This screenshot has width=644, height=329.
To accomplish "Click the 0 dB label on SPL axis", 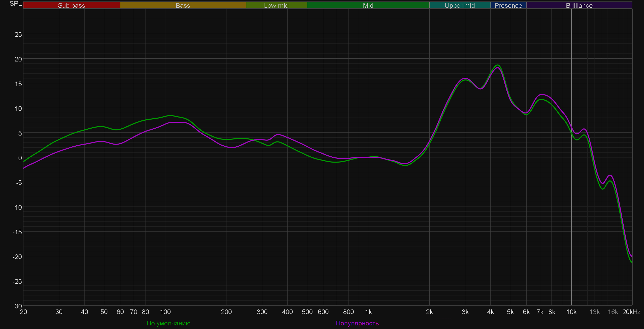I will (20, 158).
